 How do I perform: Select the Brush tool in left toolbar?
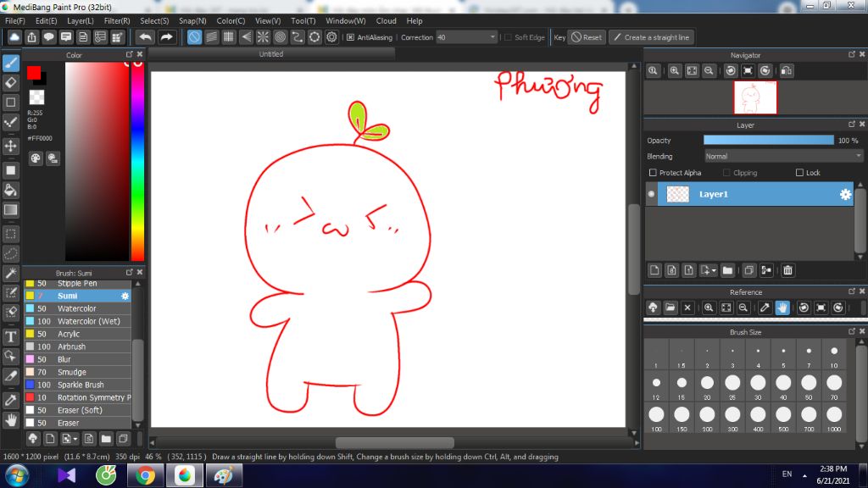11,63
